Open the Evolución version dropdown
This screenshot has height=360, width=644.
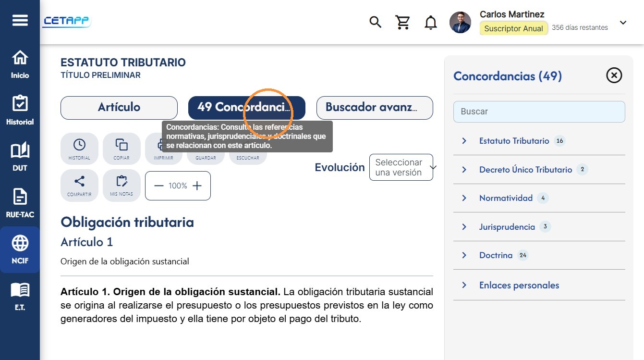tap(401, 167)
